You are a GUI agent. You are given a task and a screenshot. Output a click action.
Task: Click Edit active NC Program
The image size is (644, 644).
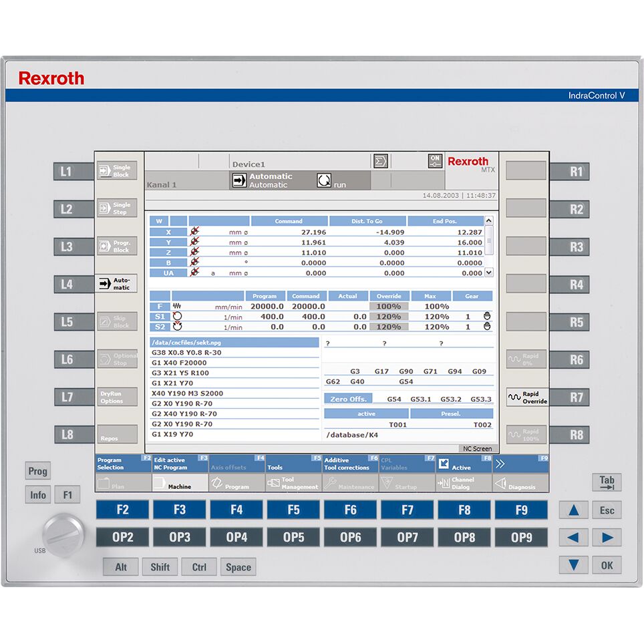(x=180, y=464)
